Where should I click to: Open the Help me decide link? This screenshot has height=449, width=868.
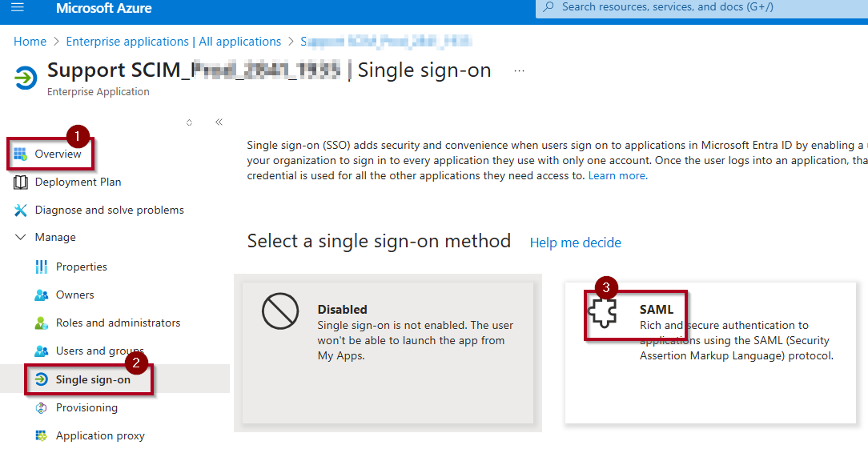tap(575, 243)
